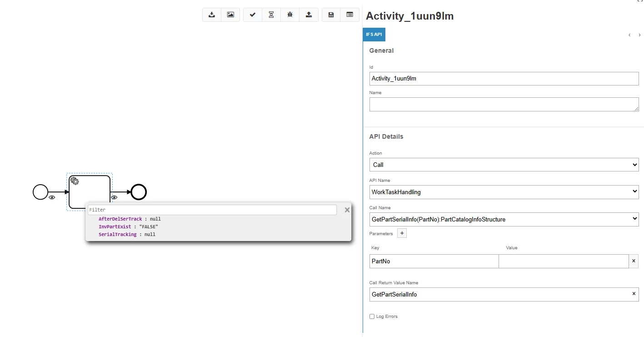
Task: Click the download diagram toolbar icon
Action: pos(212,15)
